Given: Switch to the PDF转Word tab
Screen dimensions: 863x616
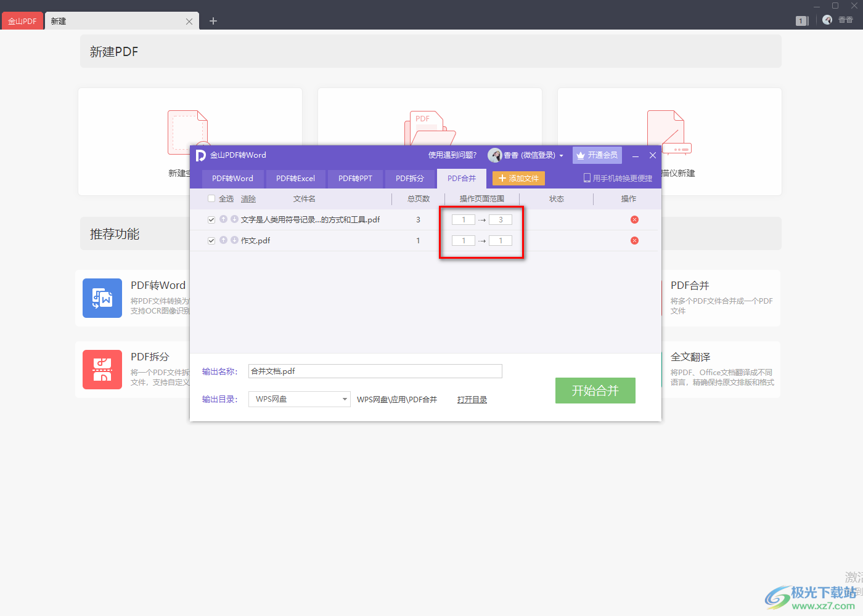Looking at the screenshot, I should click(232, 179).
